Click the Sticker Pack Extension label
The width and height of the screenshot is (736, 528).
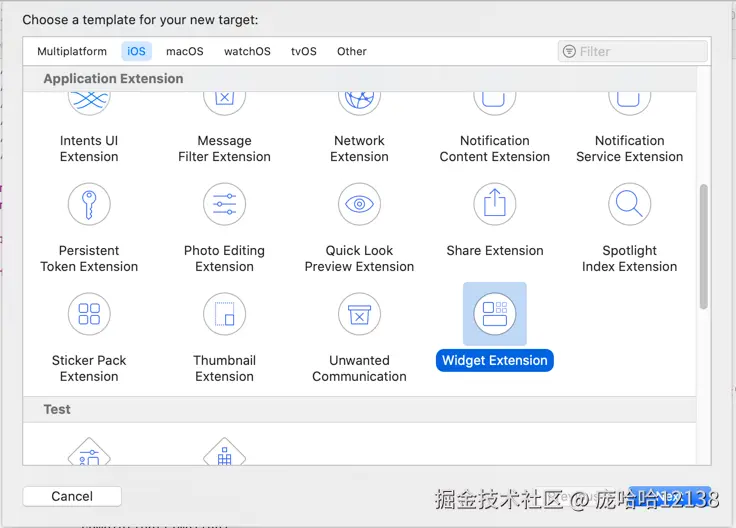[x=89, y=368]
